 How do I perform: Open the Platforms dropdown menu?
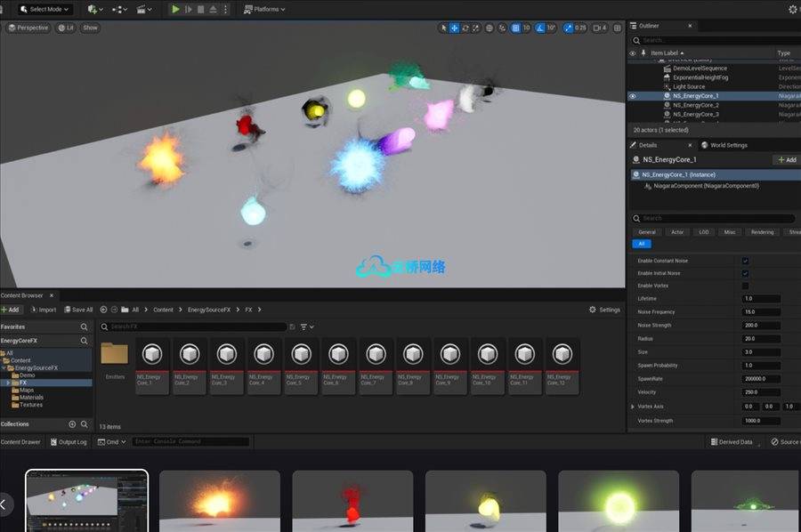tap(264, 9)
